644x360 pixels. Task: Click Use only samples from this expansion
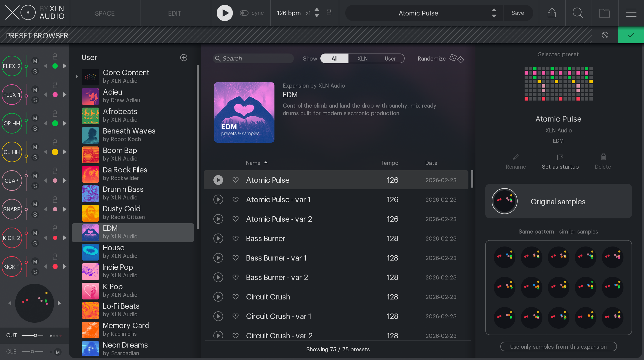[x=558, y=346]
